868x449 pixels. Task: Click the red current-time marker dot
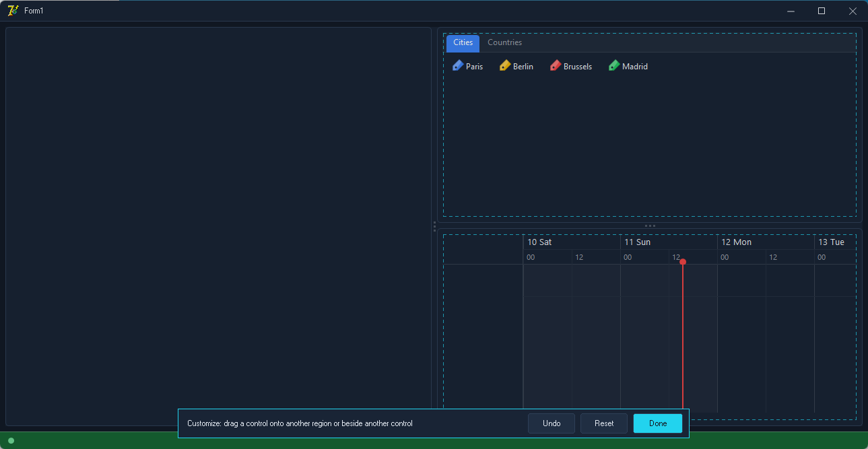[683, 262]
